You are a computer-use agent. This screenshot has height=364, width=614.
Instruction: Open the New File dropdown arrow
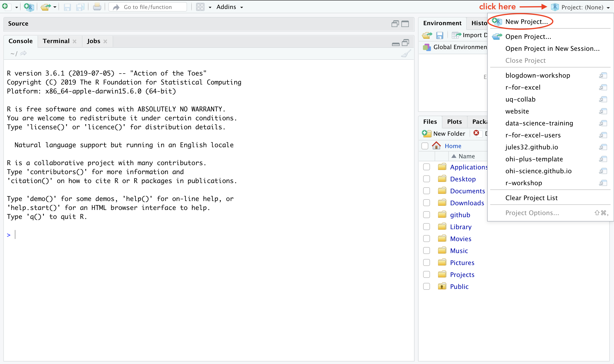16,7
